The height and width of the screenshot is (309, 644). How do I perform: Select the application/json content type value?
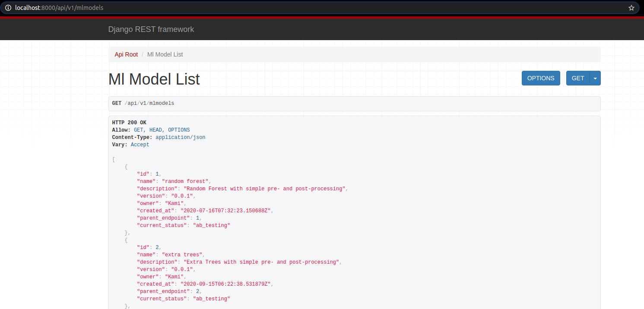(181, 137)
